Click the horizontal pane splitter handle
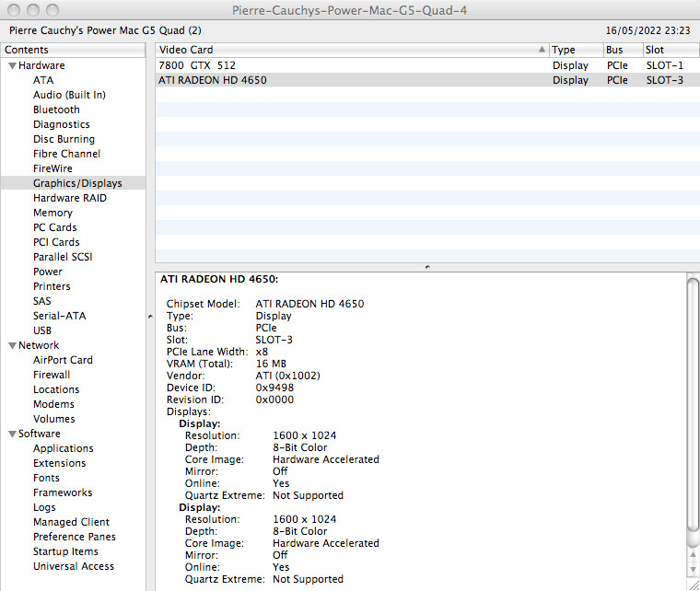The height and width of the screenshot is (591, 700). (427, 267)
